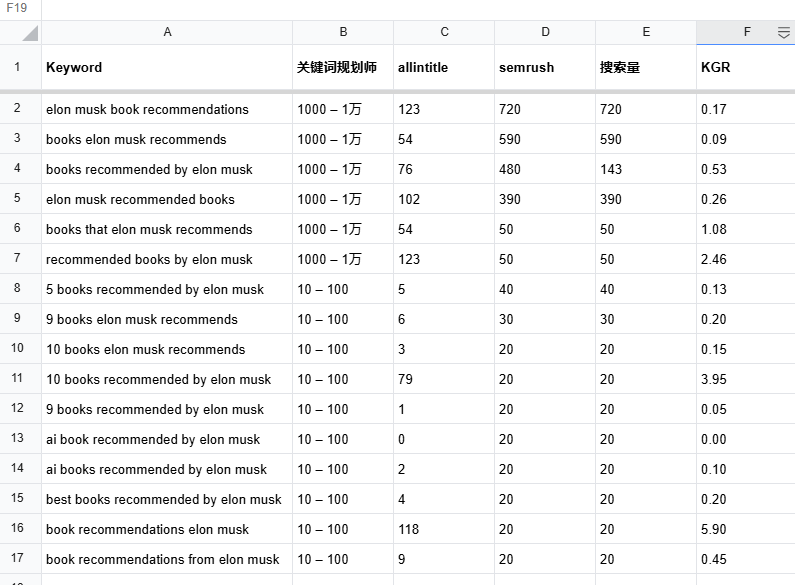Click the name box showing F19
This screenshot has width=795, height=585.
coord(18,8)
